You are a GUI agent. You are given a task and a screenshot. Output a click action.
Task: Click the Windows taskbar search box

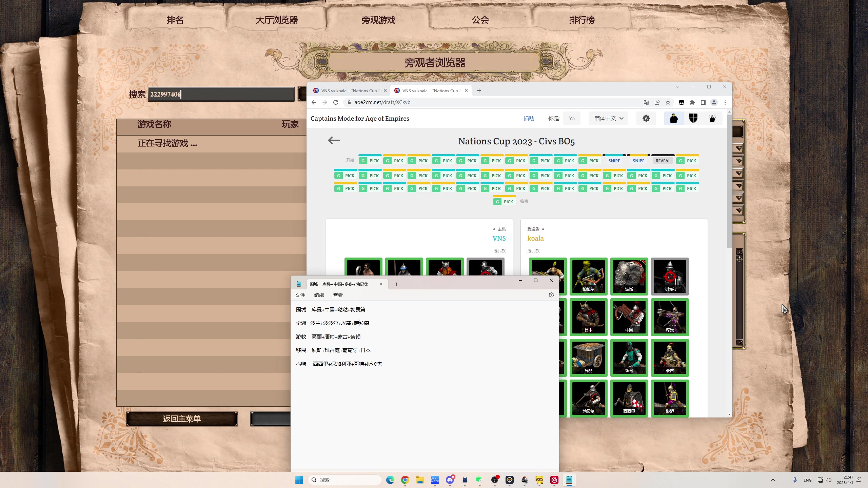(x=344, y=480)
